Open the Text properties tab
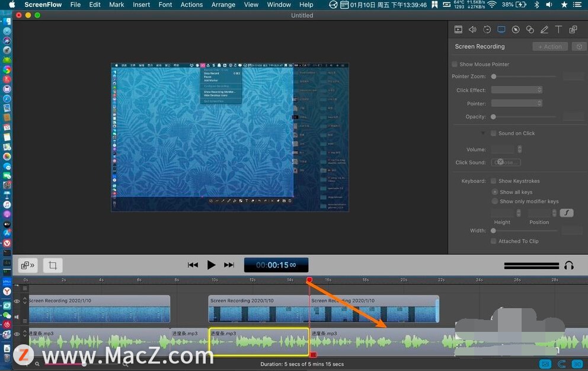588x371 pixels. pyautogui.click(x=558, y=30)
